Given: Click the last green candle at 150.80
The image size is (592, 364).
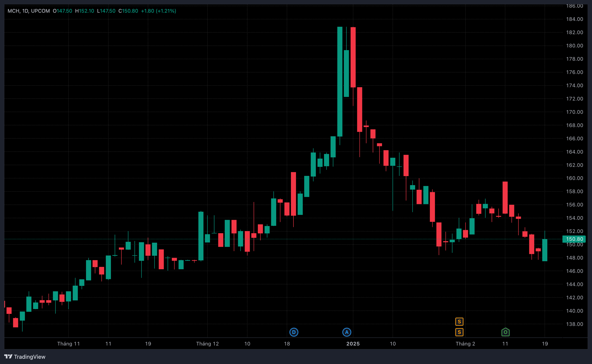Looking at the screenshot, I should [x=545, y=250].
